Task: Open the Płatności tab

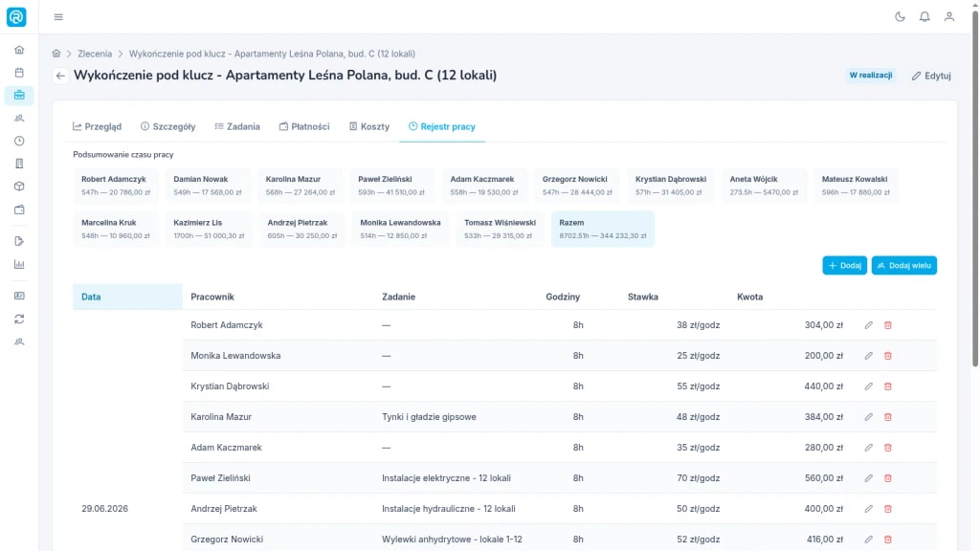Action: (x=303, y=126)
